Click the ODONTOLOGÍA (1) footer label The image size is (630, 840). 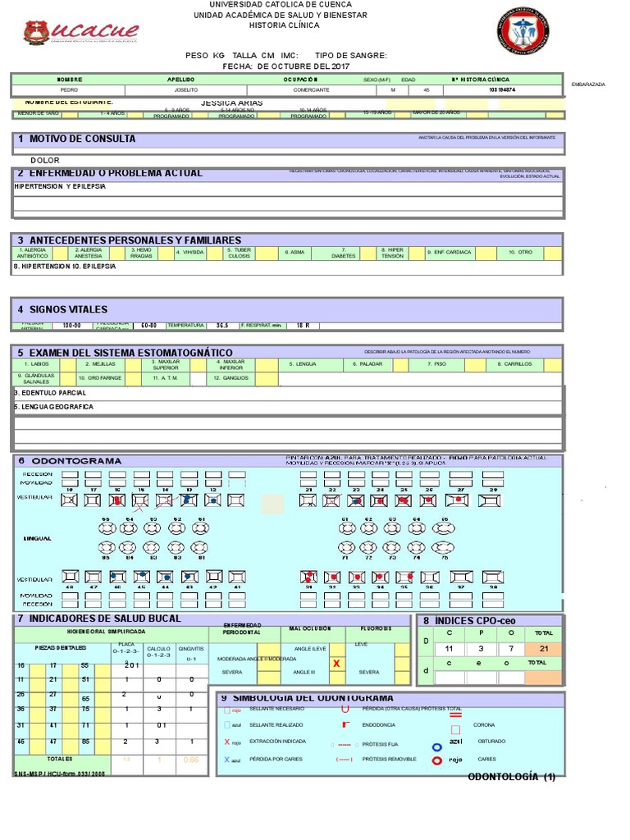pos(512,777)
